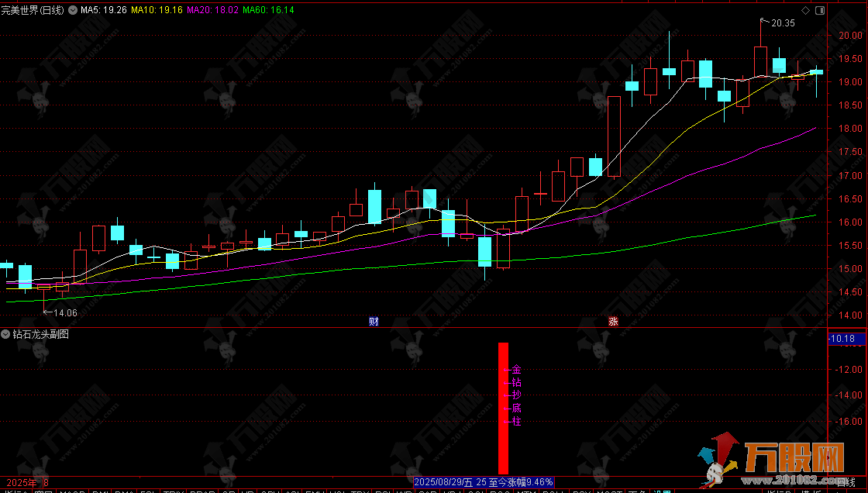Open the dropdown beside 完美世界(日线) title
The height and width of the screenshot is (493, 868).
pos(73,10)
